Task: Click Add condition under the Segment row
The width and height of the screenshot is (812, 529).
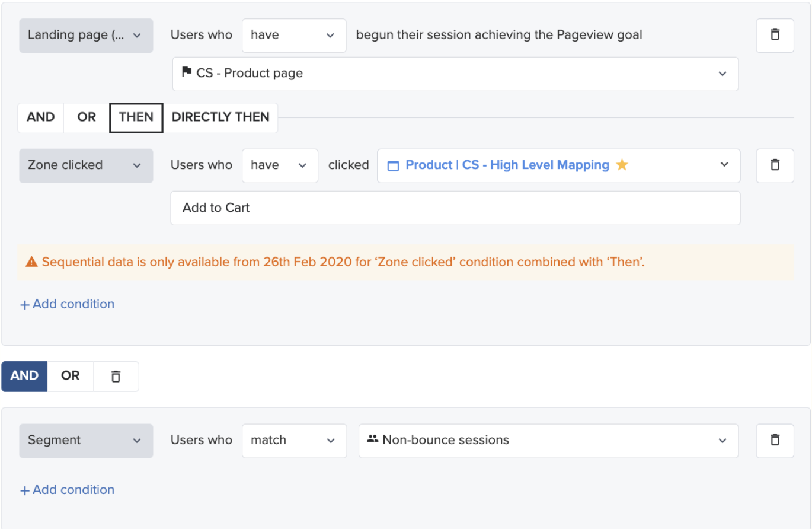Action: [x=68, y=490]
